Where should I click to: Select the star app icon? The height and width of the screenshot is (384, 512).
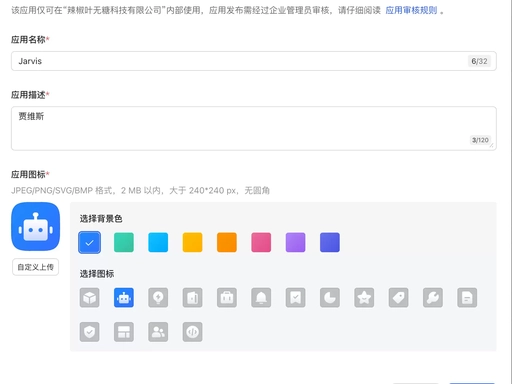click(x=364, y=297)
